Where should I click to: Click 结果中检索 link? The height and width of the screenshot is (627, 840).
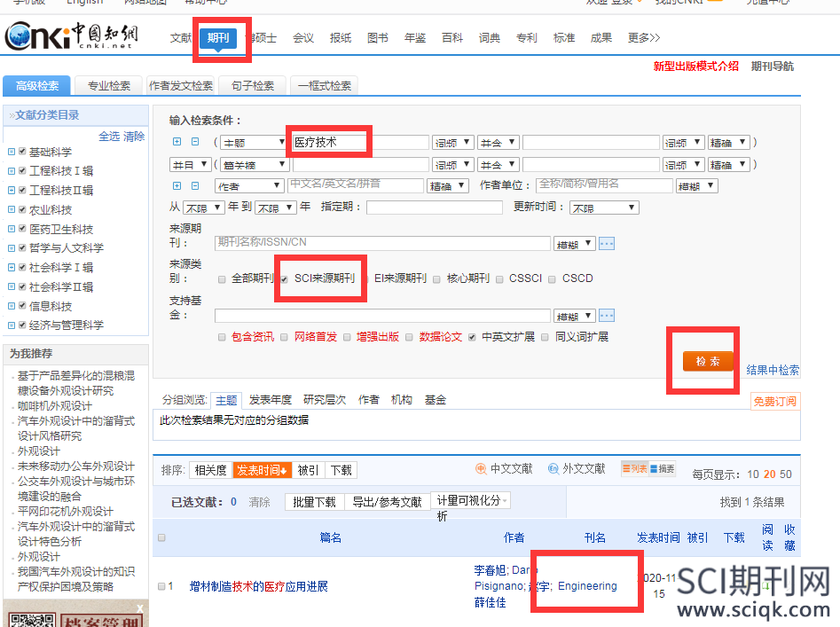773,370
